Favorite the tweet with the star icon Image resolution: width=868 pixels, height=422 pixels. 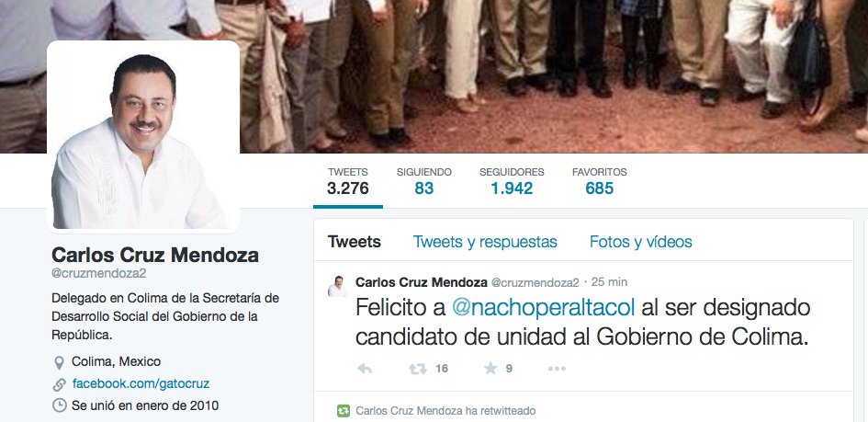tap(490, 369)
